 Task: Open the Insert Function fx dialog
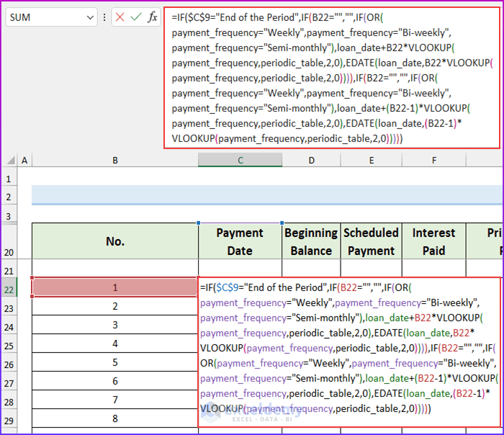point(153,17)
